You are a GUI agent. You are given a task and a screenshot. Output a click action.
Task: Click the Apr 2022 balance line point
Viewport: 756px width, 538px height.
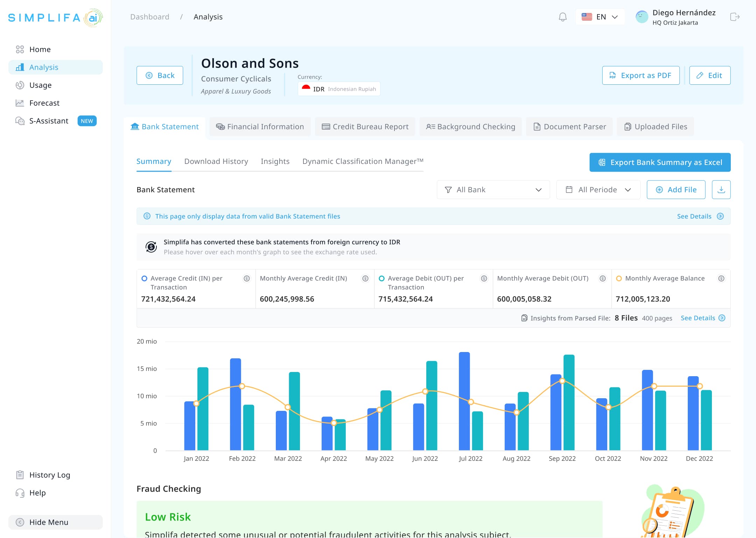(334, 423)
